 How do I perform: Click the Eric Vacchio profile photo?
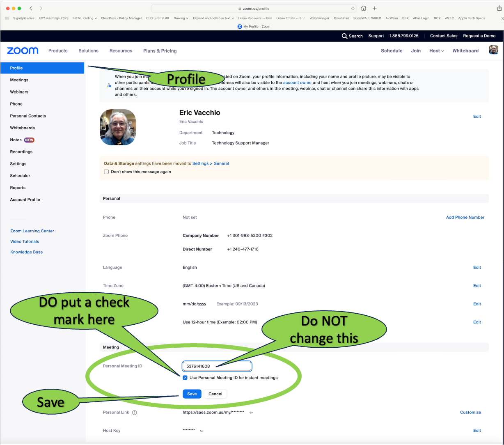pyautogui.click(x=118, y=127)
